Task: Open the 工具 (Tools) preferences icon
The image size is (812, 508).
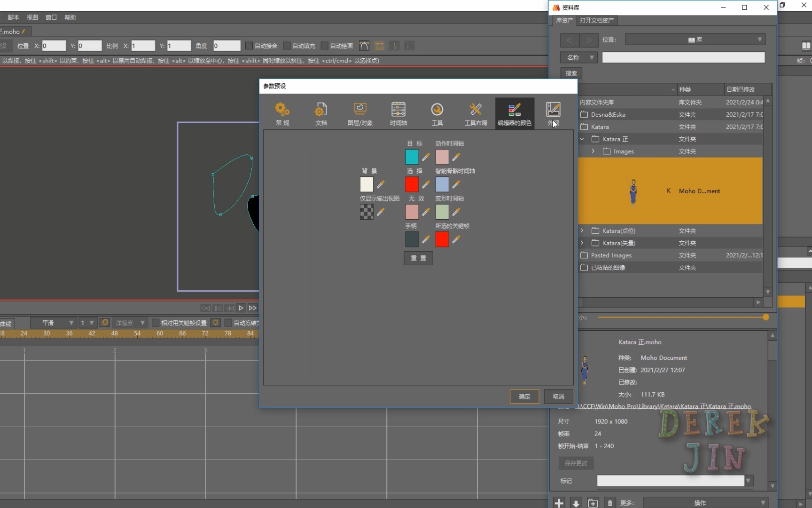Action: coord(437,114)
